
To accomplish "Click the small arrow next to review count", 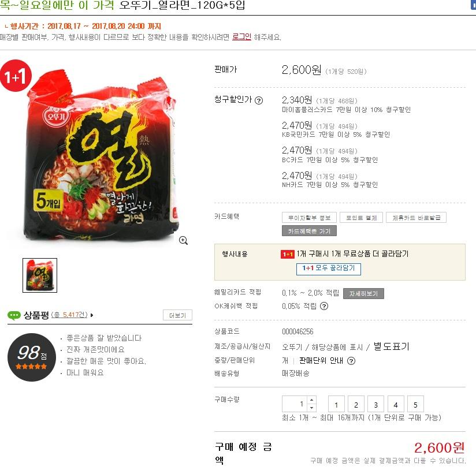I will (x=92, y=315).
